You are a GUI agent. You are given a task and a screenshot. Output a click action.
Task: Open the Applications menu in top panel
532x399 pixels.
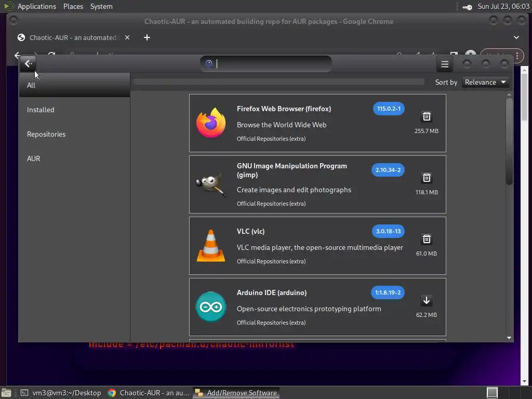[x=37, y=6]
